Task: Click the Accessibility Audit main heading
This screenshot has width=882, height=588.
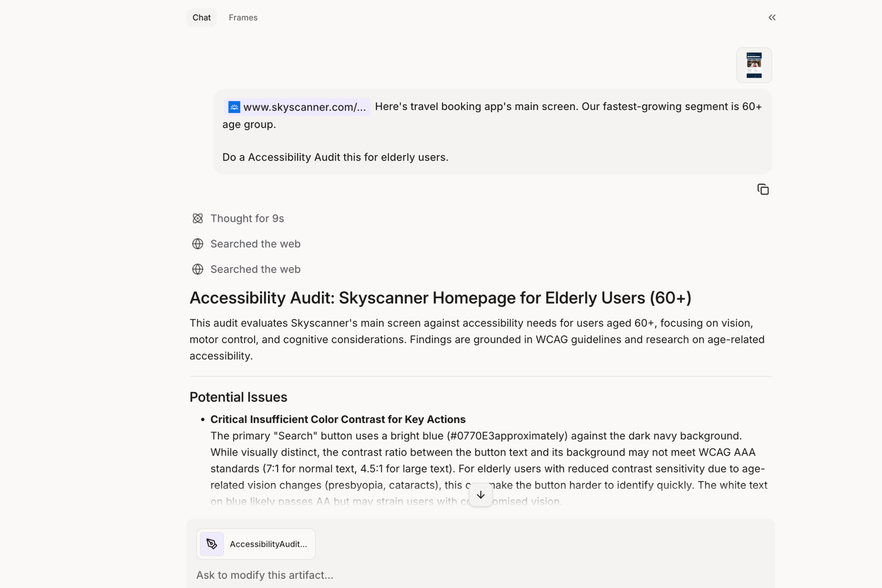Action: (x=440, y=298)
